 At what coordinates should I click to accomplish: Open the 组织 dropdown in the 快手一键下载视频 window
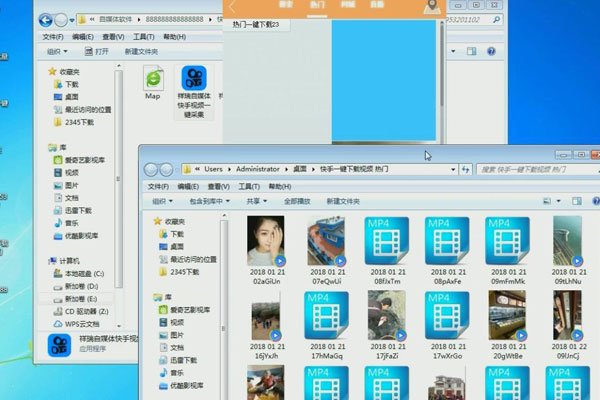click(x=162, y=201)
